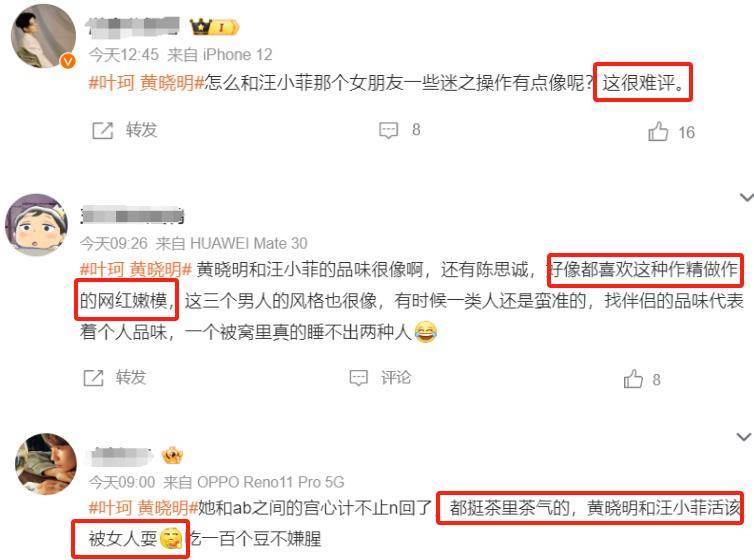Like the post with 16 likes
This screenshot has width=754, height=560.
[x=658, y=131]
